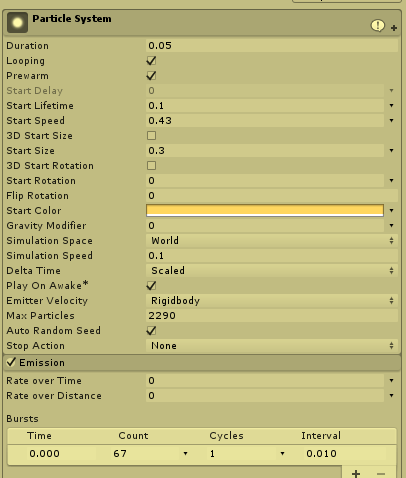This screenshot has height=478, width=406.
Task: Click Rate over Time value field
Action: tap(265, 381)
